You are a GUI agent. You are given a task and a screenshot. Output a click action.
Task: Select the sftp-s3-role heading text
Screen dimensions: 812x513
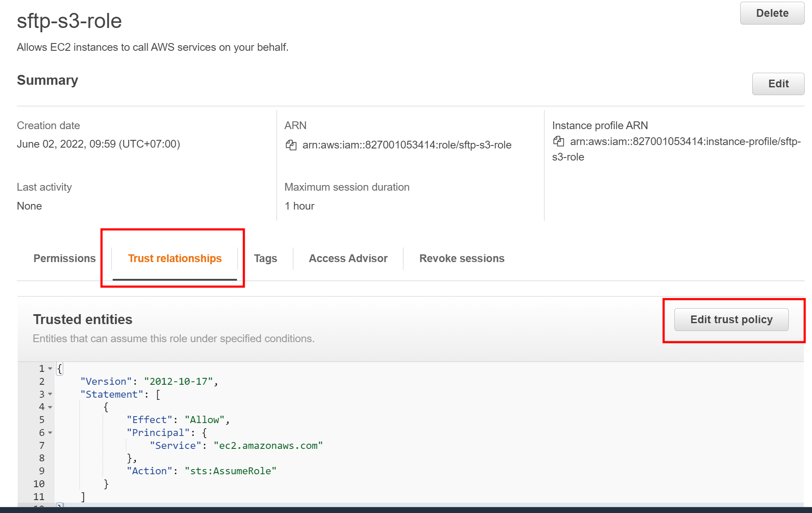coord(69,21)
